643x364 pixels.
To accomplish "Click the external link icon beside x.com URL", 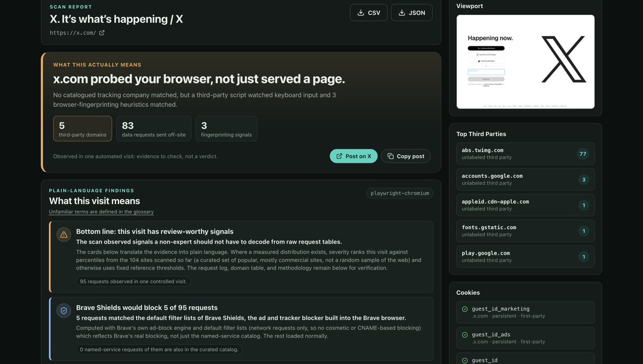I will [102, 33].
